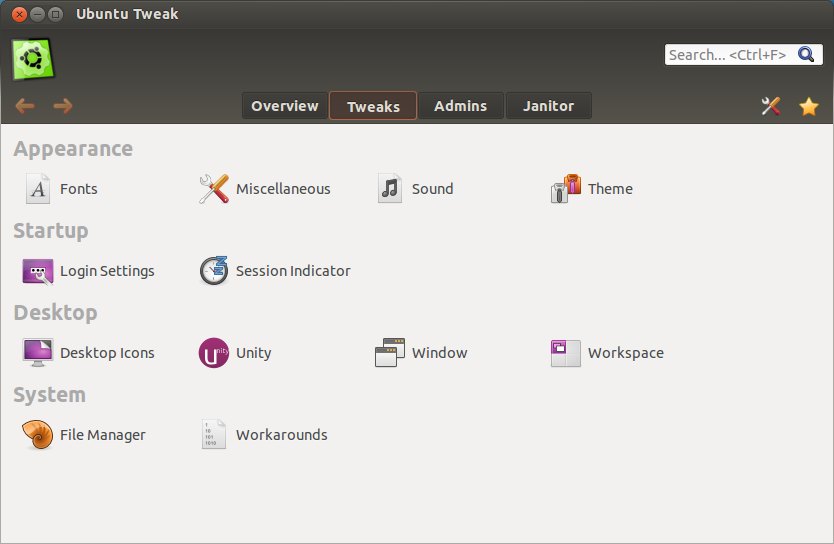This screenshot has width=834, height=544.
Task: Click the Workarounds label
Action: 282,434
